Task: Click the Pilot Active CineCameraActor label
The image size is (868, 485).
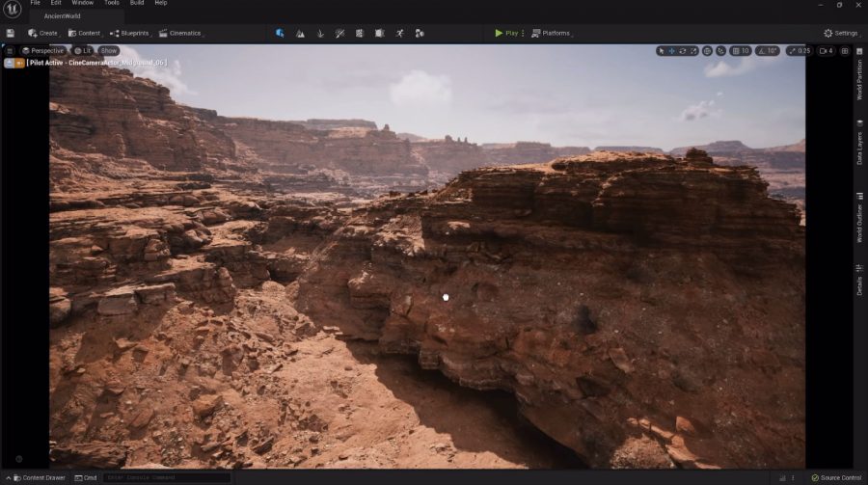Action: click(x=96, y=63)
